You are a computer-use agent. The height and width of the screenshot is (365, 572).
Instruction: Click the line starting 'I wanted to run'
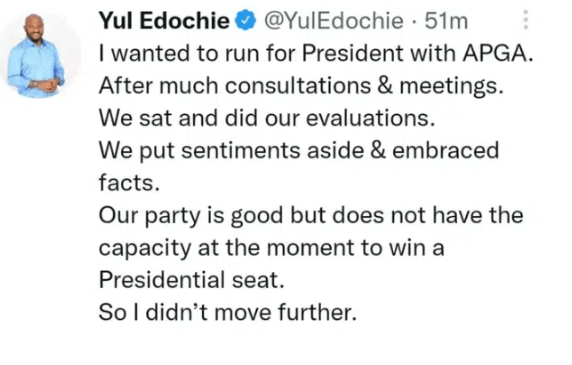tap(316, 53)
